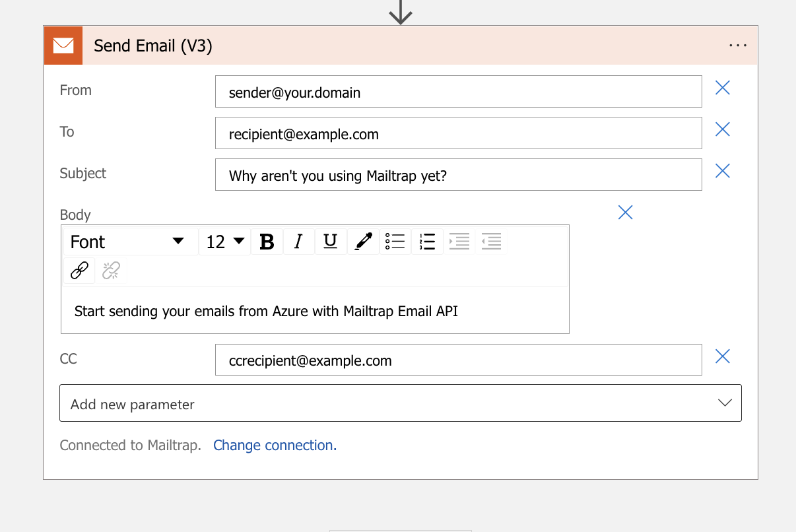Click the Subject label
The width and height of the screenshot is (796, 532).
point(83,174)
